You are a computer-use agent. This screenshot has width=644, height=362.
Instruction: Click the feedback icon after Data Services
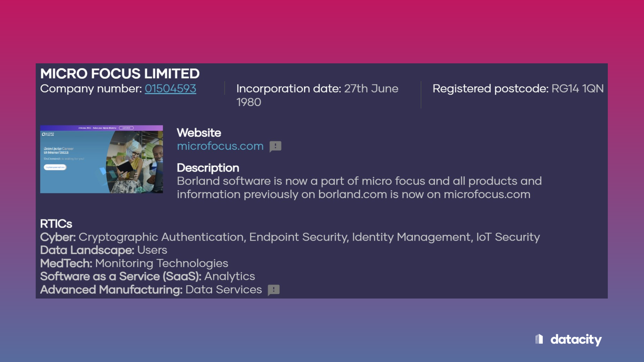[274, 290]
